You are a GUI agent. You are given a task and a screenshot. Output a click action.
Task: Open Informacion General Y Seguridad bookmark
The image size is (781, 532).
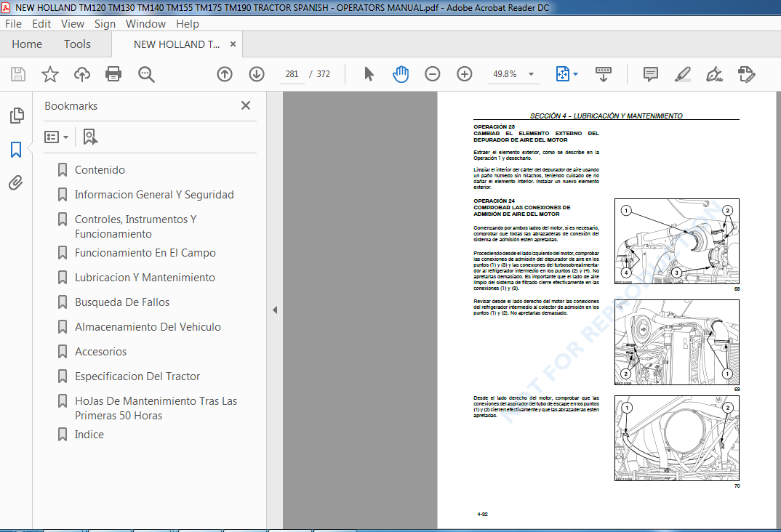pyautogui.click(x=154, y=195)
